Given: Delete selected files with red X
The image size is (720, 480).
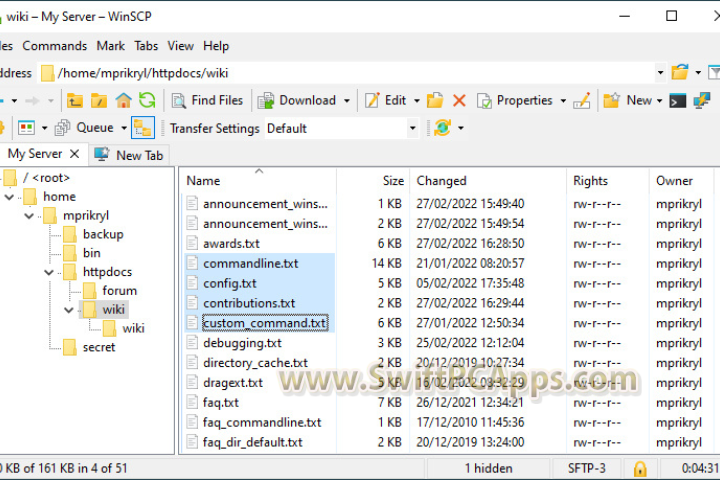Looking at the screenshot, I should tap(459, 100).
